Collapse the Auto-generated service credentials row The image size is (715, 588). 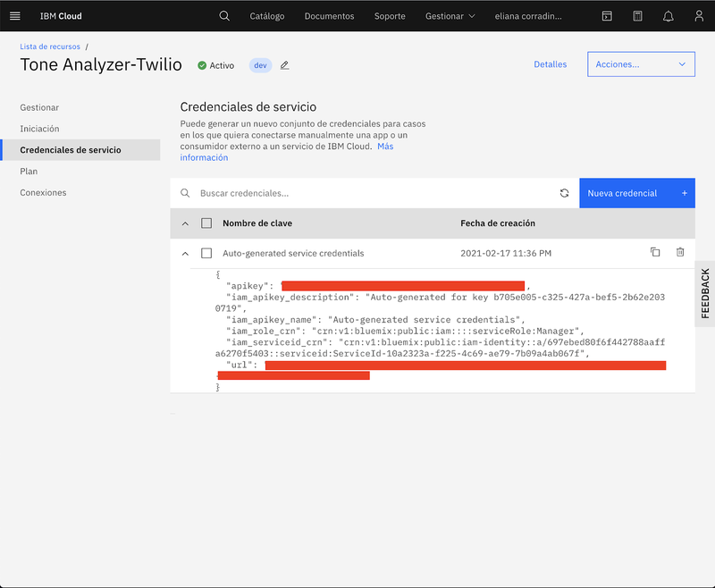pos(186,253)
